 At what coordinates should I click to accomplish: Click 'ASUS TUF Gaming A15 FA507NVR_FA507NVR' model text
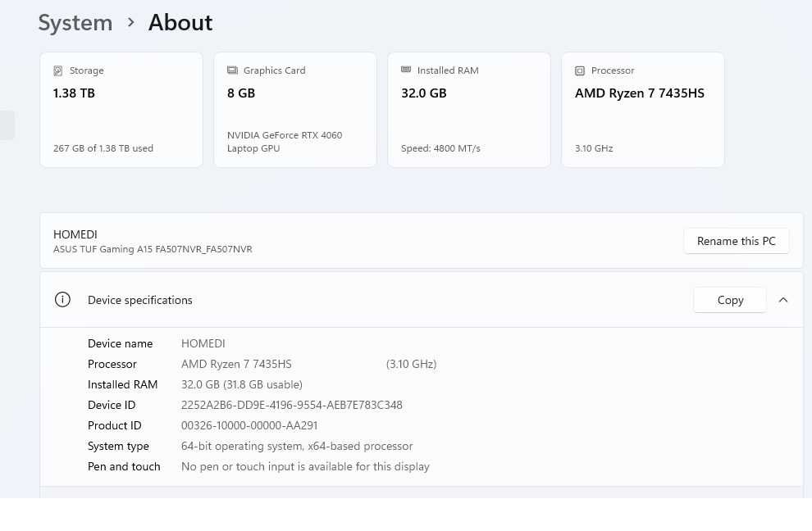(153, 249)
